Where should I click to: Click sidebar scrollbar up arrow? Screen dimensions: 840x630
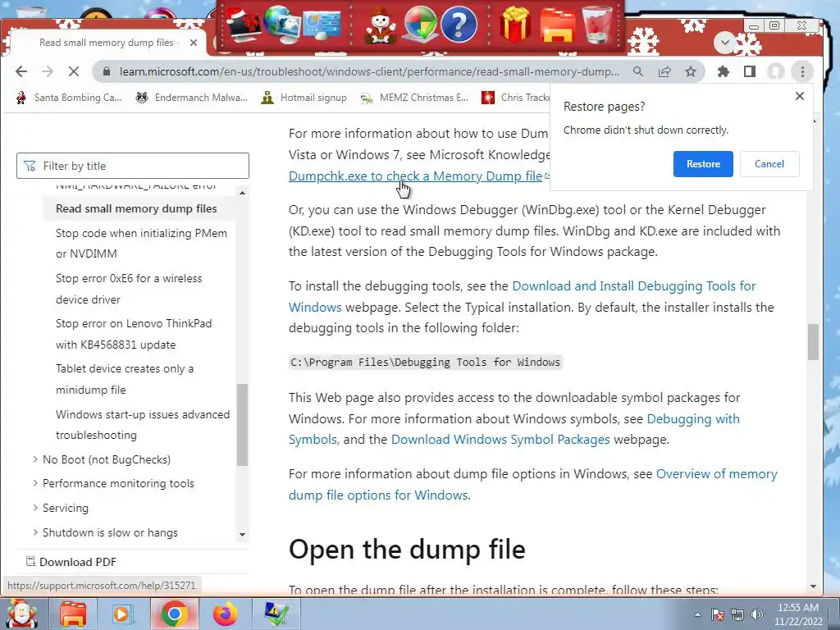[x=243, y=192]
